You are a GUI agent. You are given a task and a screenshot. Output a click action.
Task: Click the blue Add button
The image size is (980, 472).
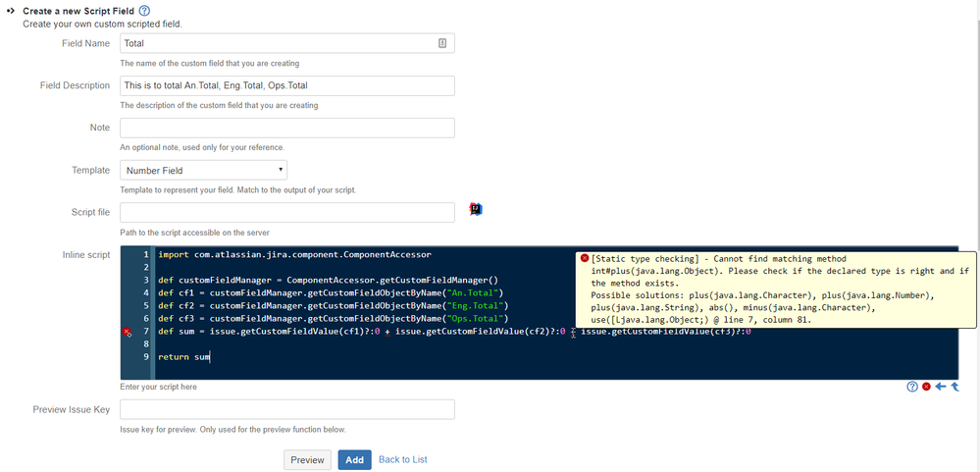(354, 459)
